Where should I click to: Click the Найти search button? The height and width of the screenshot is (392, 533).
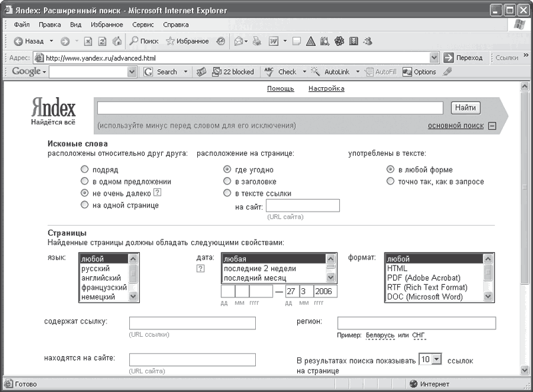pos(465,108)
